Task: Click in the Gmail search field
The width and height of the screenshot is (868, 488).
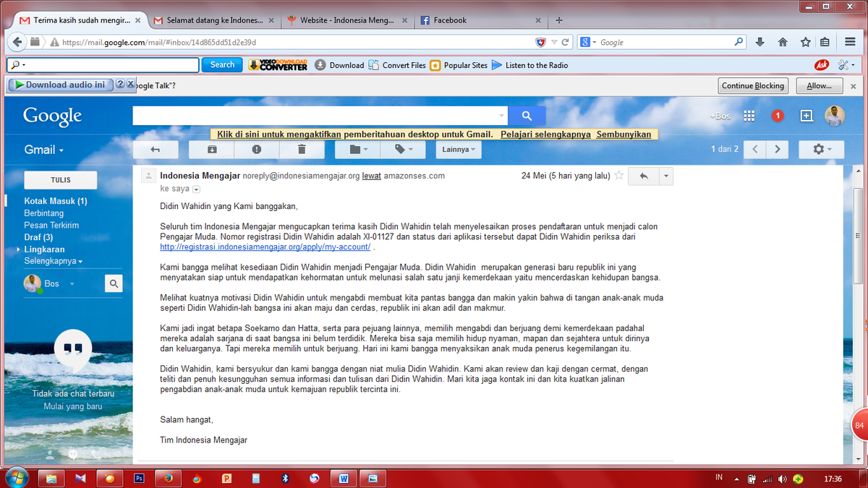Action: (x=315, y=116)
